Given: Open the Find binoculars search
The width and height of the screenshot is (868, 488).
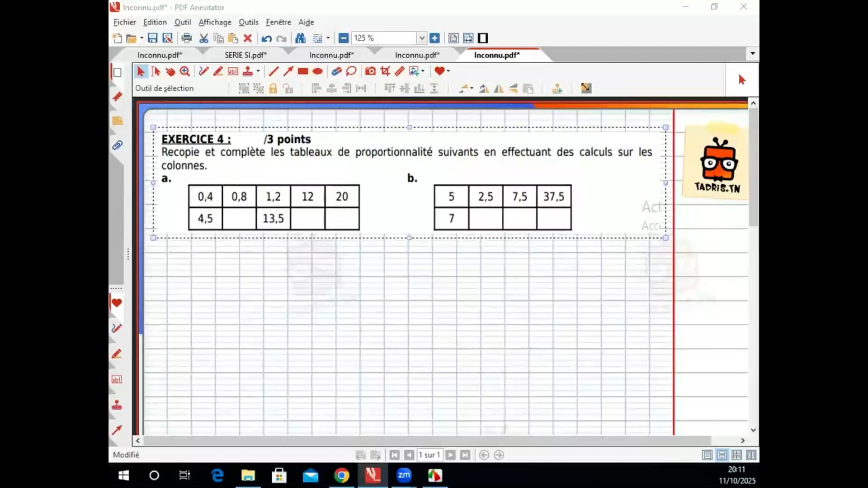Looking at the screenshot, I should point(300,38).
